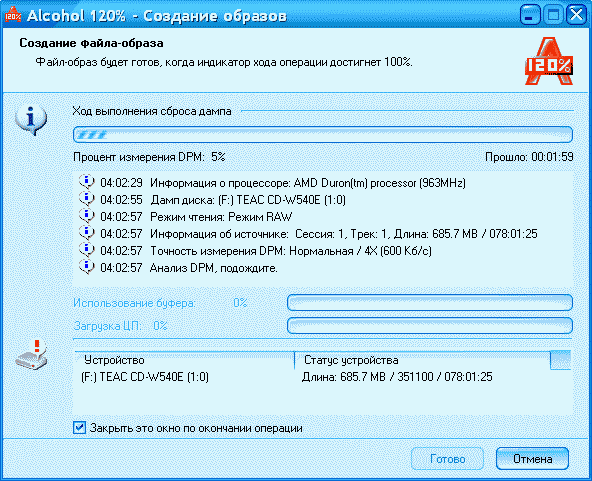Viewport: 592px width, 481px height.
Task: Minimize the Alcohol 120% window
Action: (529, 15)
